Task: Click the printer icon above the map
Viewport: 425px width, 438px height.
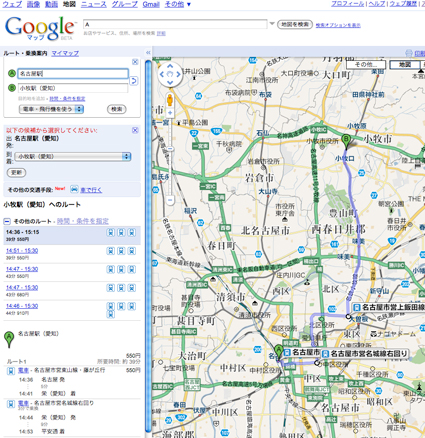Action: [x=409, y=53]
